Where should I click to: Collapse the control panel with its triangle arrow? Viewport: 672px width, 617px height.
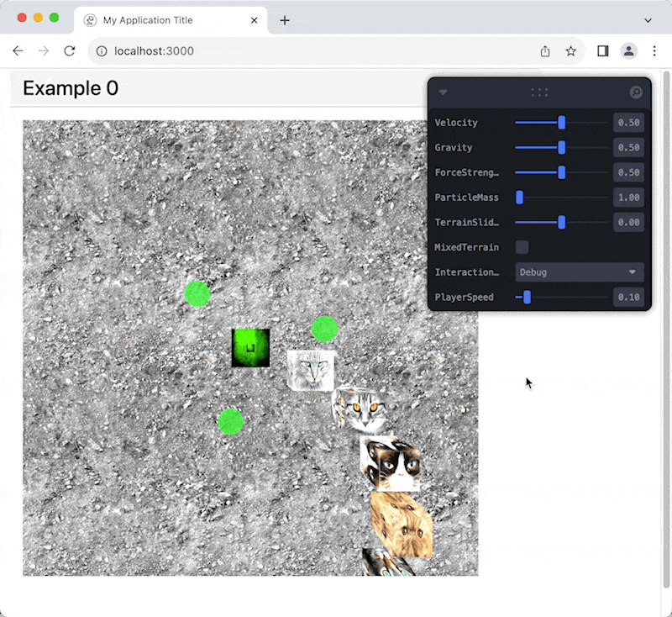(x=444, y=92)
